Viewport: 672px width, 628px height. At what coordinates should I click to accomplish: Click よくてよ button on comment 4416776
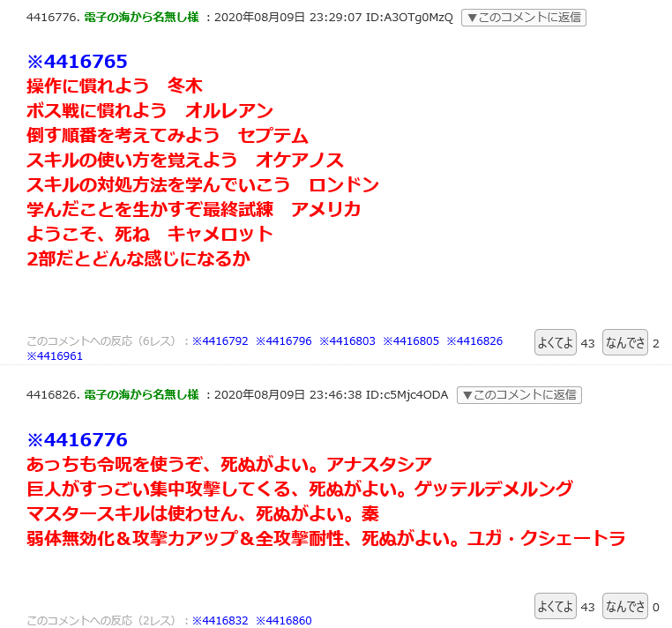[556, 342]
